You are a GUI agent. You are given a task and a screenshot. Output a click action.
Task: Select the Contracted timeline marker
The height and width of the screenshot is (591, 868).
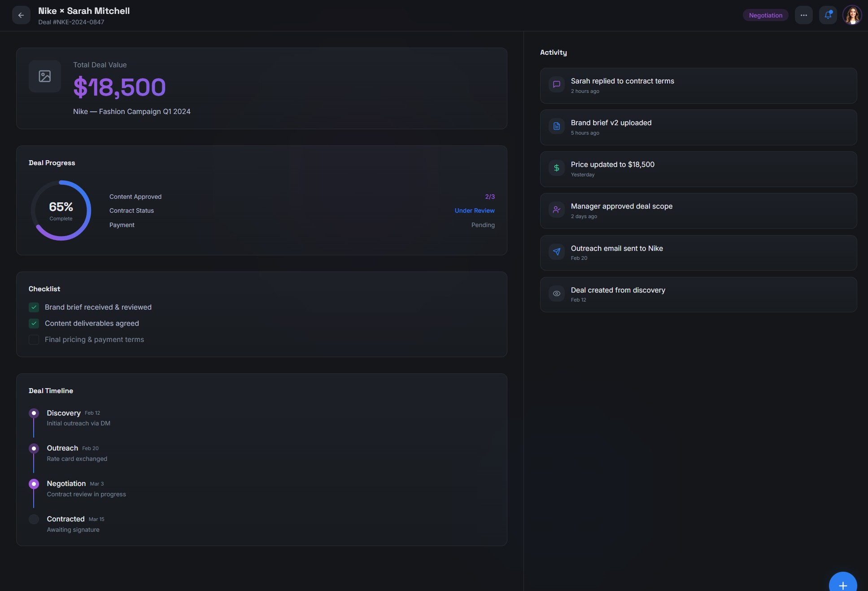coord(34,519)
